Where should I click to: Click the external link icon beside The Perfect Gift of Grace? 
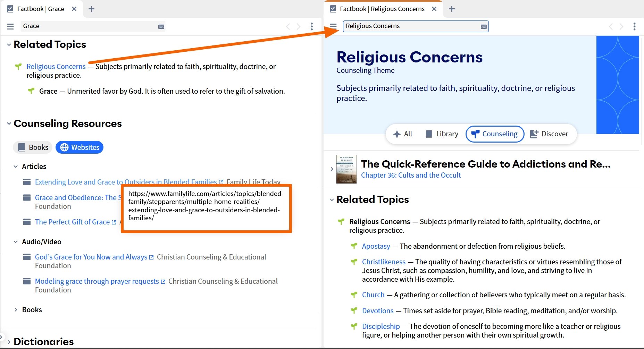(x=114, y=222)
